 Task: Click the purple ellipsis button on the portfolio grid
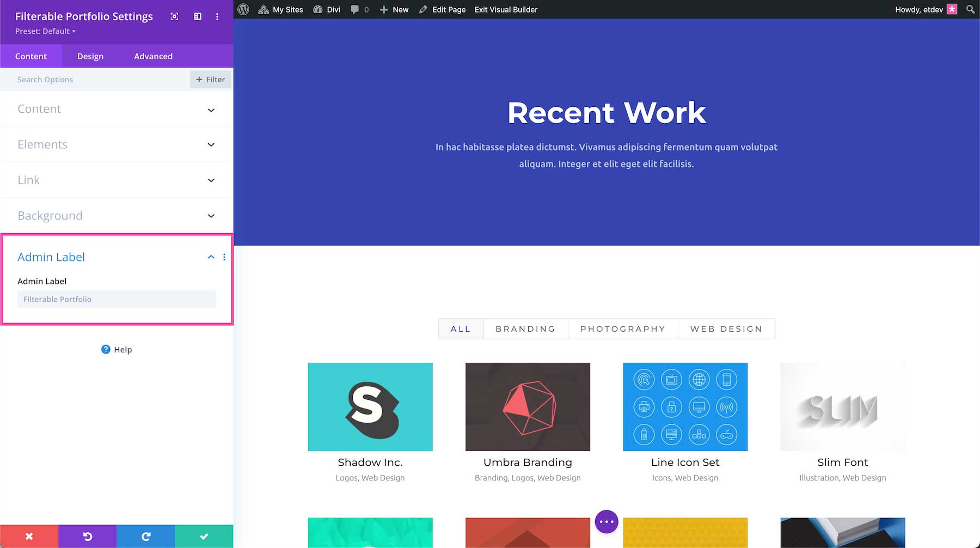click(x=606, y=521)
